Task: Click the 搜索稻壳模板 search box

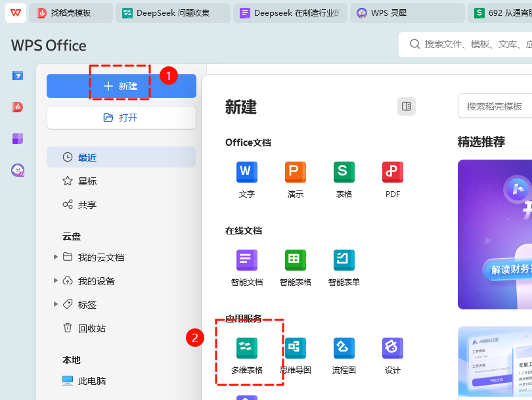Action: point(495,106)
